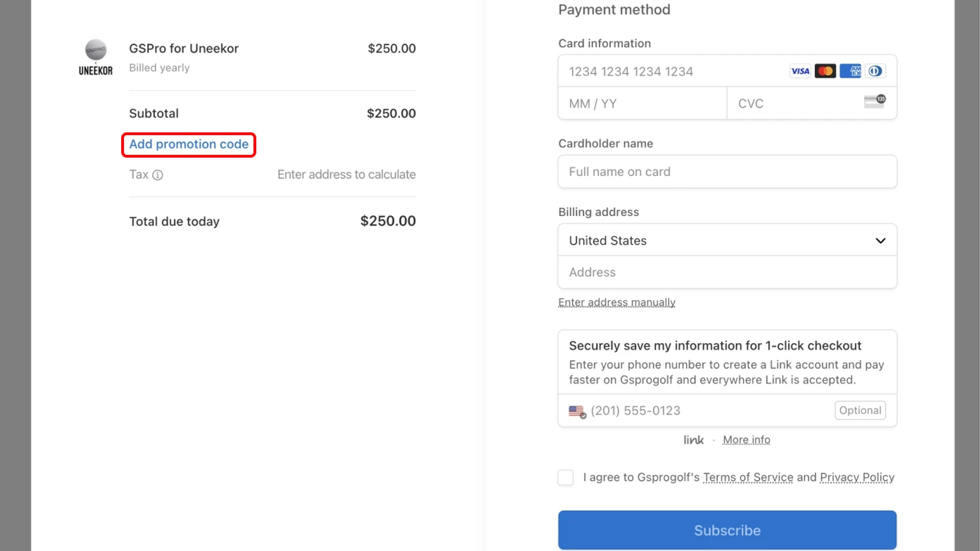Open the Privacy Policy link

coord(857,478)
